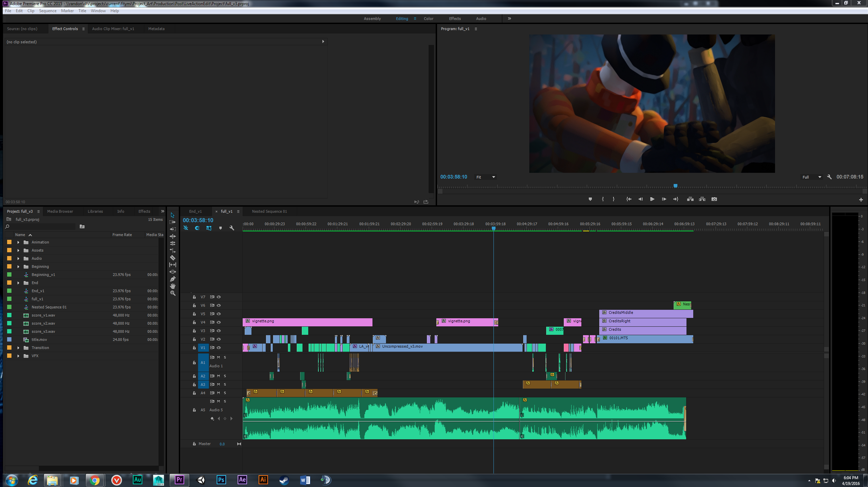
Task: Open Program monitor settings wrench
Action: [829, 177]
